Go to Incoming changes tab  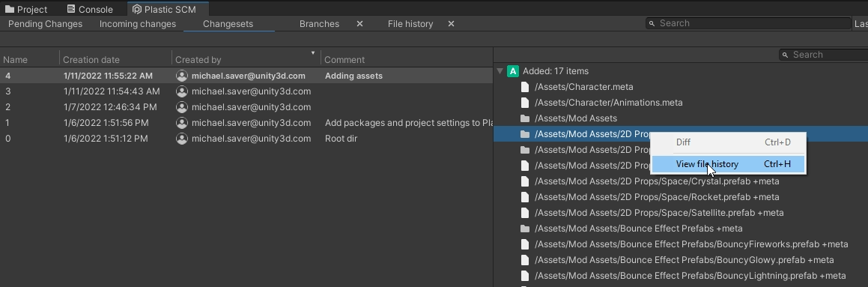(x=138, y=24)
